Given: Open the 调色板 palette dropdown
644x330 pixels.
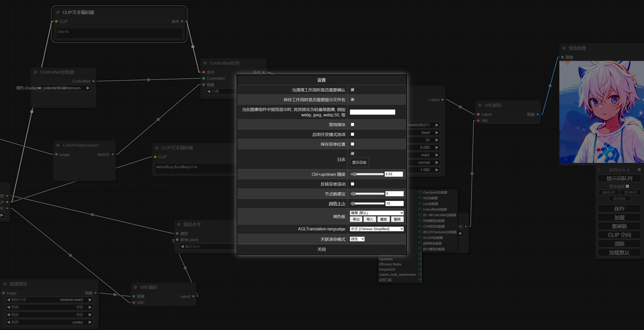Looking at the screenshot, I should (x=377, y=213).
